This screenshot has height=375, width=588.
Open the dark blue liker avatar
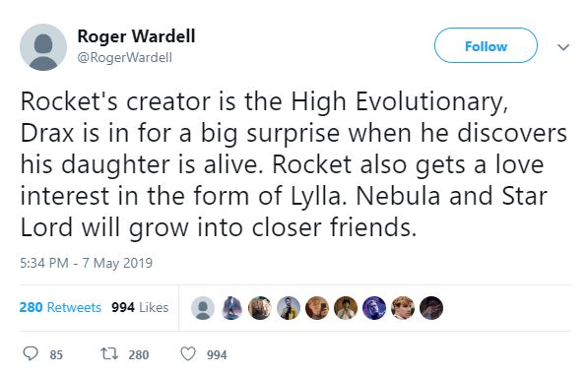coord(374,308)
